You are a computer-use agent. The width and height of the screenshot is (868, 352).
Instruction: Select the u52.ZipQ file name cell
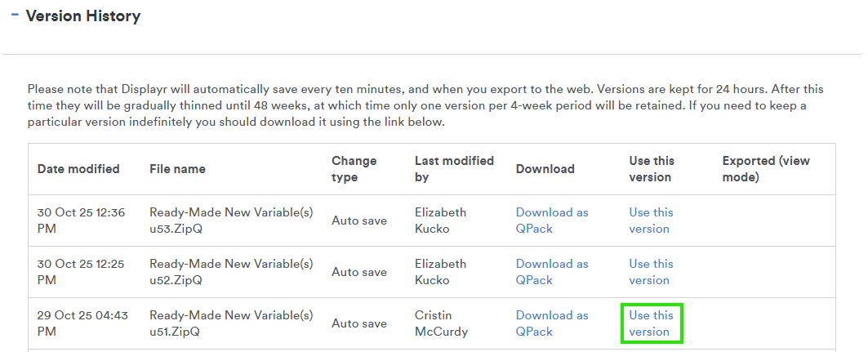(x=231, y=272)
